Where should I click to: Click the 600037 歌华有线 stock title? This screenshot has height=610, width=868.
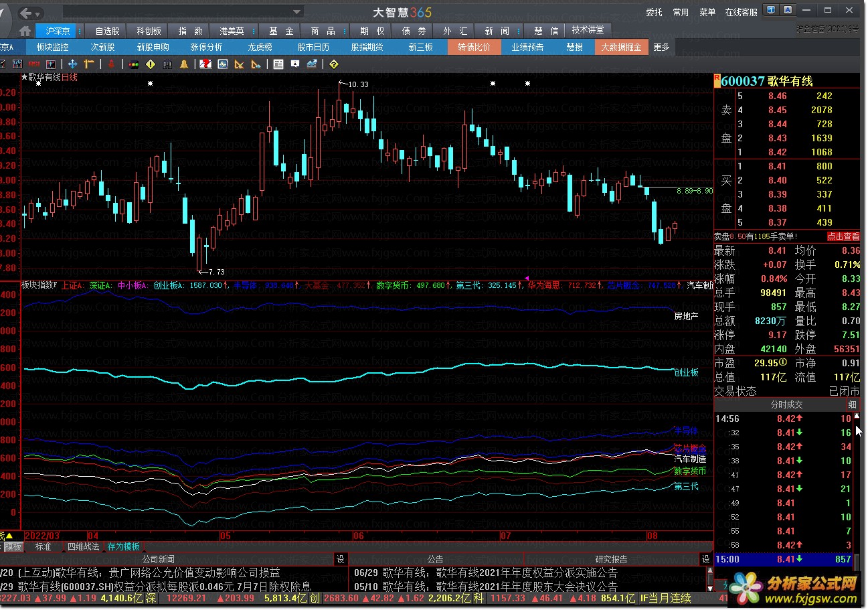pyautogui.click(x=767, y=81)
